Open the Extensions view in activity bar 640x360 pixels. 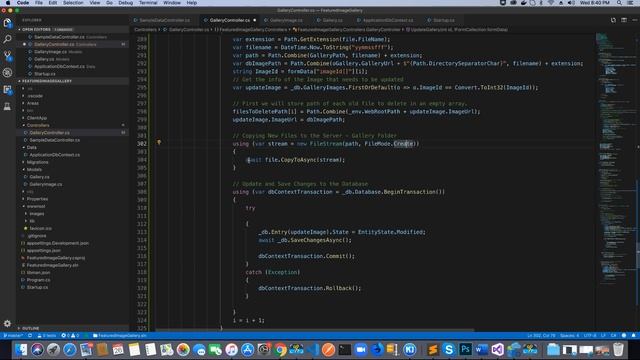click(x=7, y=89)
